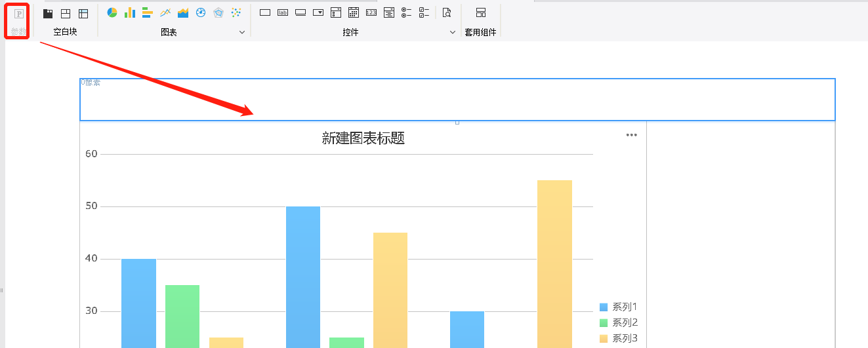Screen dimensions: 868x348
Task: Click the 系列1 blue legend swatch
Action: (x=604, y=307)
